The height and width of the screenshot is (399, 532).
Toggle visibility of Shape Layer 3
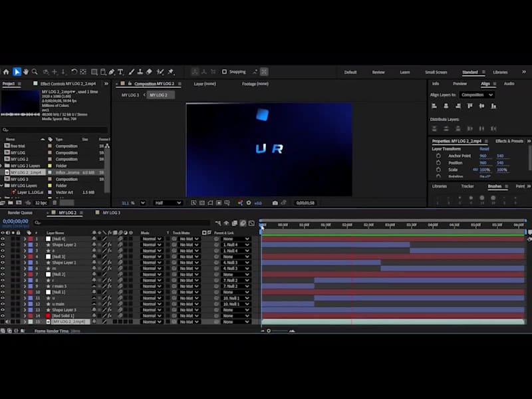click(3, 310)
